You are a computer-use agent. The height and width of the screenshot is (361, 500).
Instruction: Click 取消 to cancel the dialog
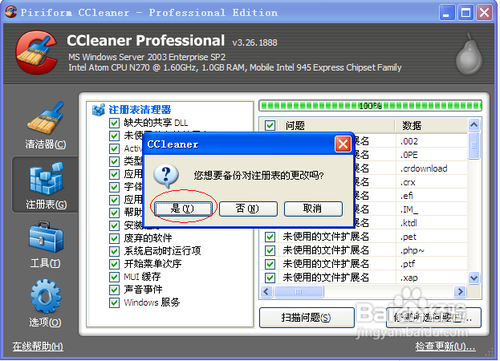click(x=313, y=209)
